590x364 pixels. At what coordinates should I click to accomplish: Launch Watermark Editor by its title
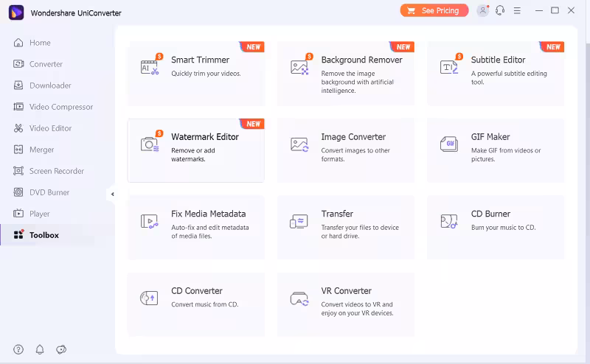point(205,137)
